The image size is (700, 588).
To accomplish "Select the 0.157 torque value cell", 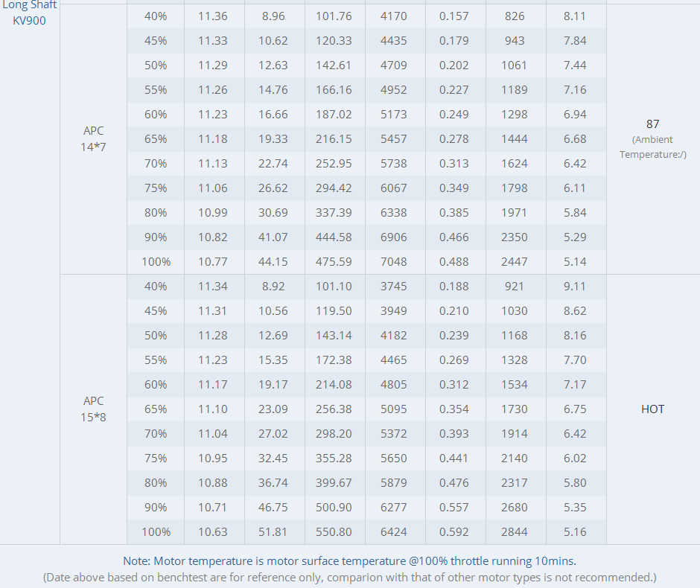I will point(454,16).
